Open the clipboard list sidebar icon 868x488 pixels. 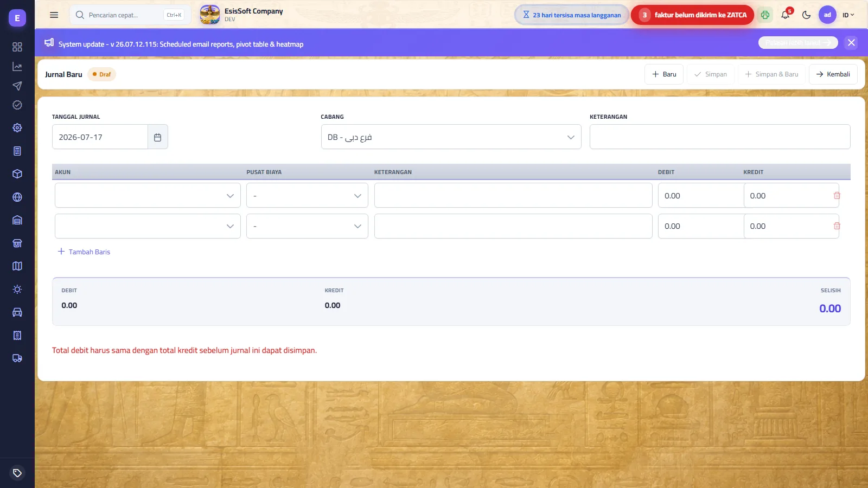17,335
